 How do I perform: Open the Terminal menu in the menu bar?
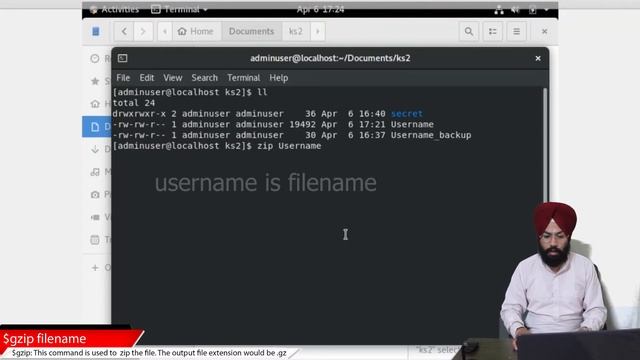pyautogui.click(x=244, y=78)
